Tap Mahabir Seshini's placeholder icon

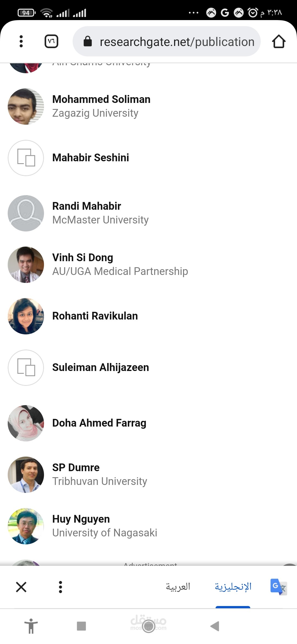[x=26, y=158]
